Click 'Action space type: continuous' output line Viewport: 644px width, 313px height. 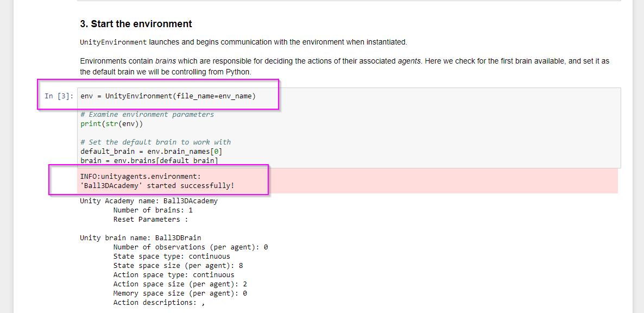coord(173,275)
